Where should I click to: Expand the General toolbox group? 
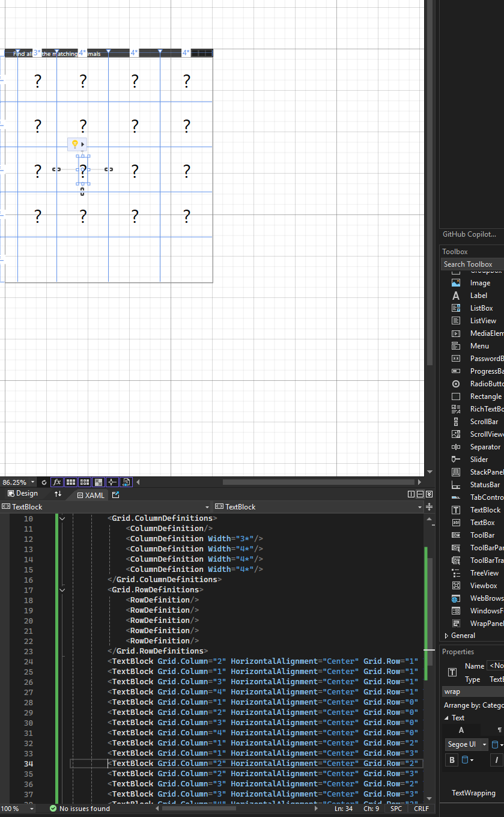[x=446, y=636]
